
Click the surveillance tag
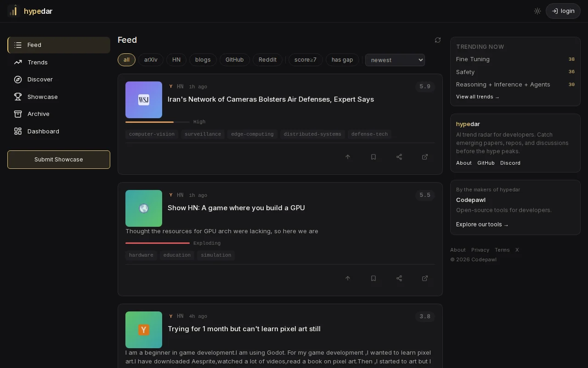(203, 134)
